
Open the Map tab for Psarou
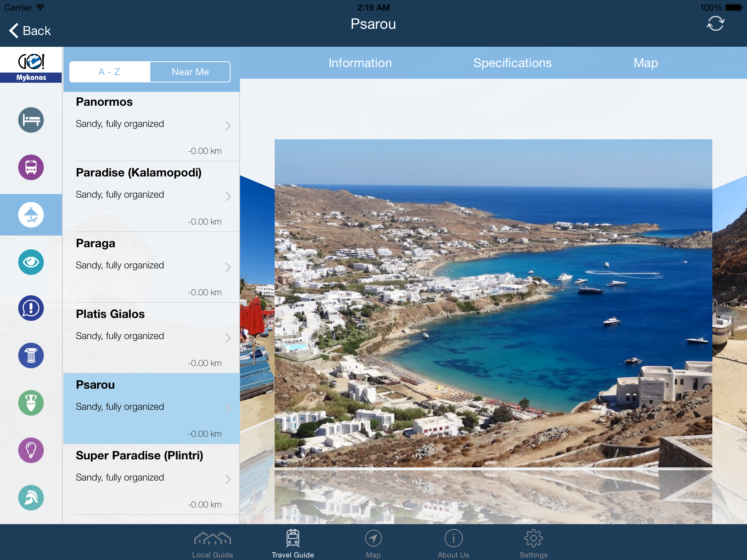click(646, 63)
